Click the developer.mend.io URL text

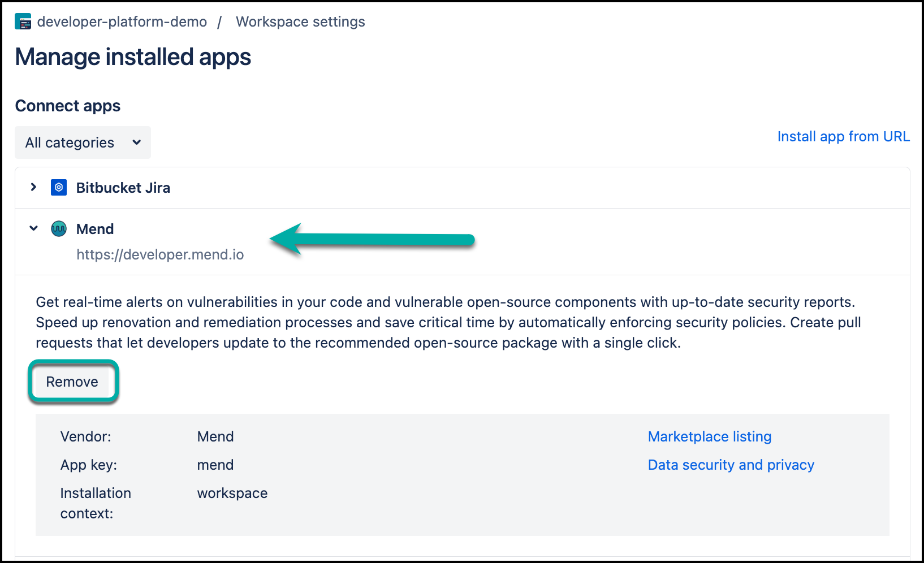click(160, 255)
